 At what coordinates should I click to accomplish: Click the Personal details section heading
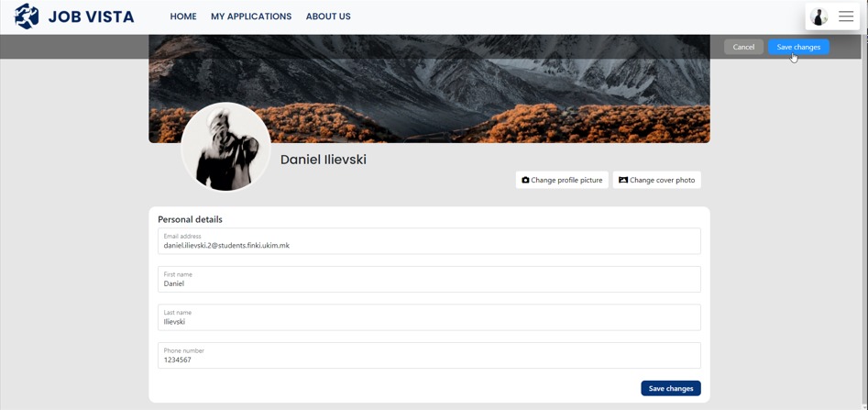click(x=190, y=219)
